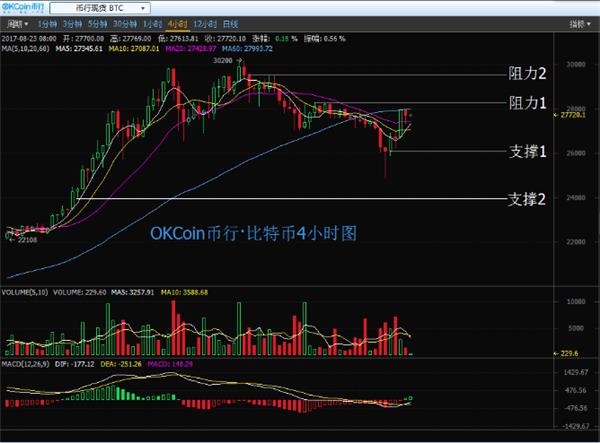The height and width of the screenshot is (443, 600).
Task: Select the MACD(12,26,9) indicator label
Action: [25, 364]
